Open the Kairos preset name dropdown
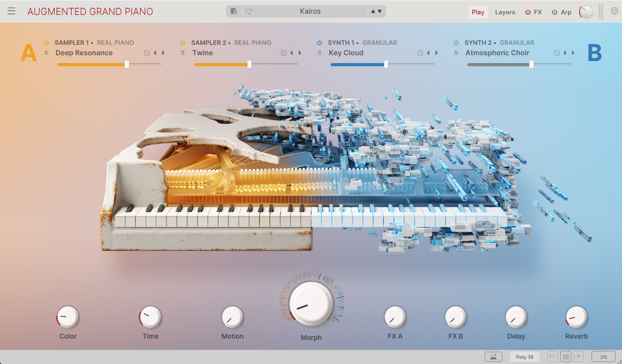Screen dimensions: 622x364 pyautogui.click(x=310, y=12)
